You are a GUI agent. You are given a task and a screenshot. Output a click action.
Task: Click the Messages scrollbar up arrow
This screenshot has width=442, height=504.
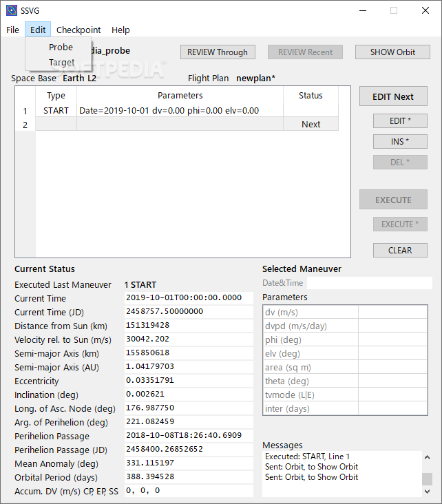click(x=427, y=457)
